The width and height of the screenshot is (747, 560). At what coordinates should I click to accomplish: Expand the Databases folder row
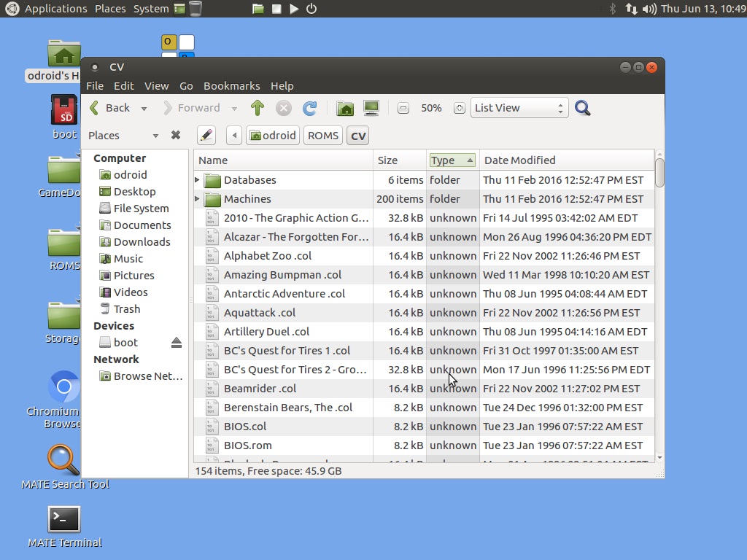pos(198,180)
